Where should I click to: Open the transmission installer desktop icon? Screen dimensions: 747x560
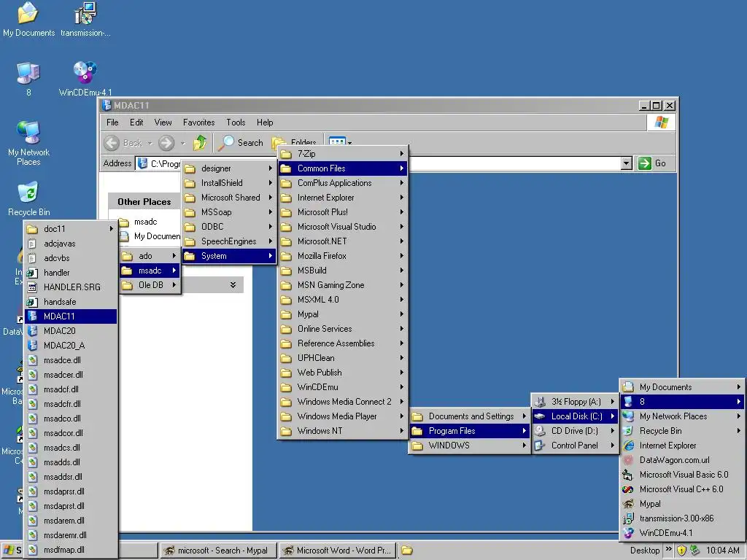85,20
